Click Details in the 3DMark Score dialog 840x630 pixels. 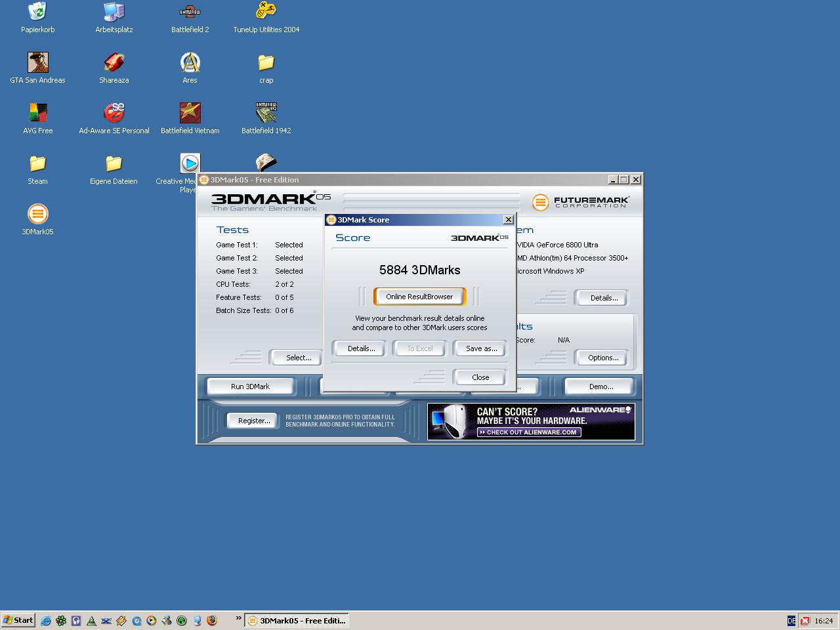[362, 348]
